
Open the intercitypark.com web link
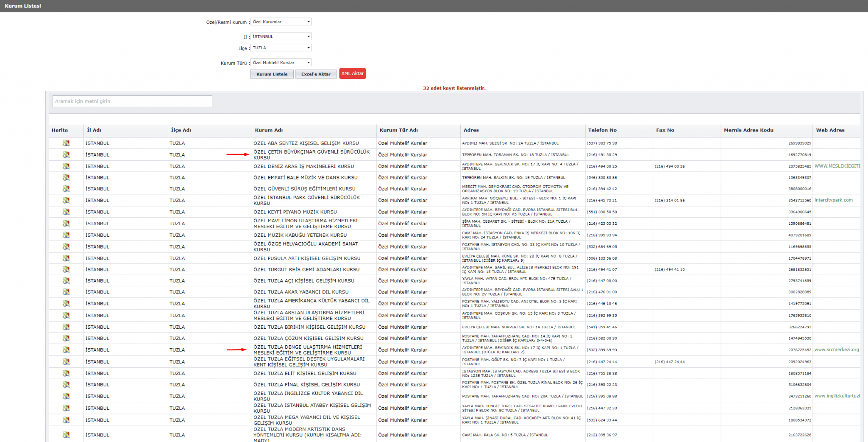pyautogui.click(x=833, y=200)
